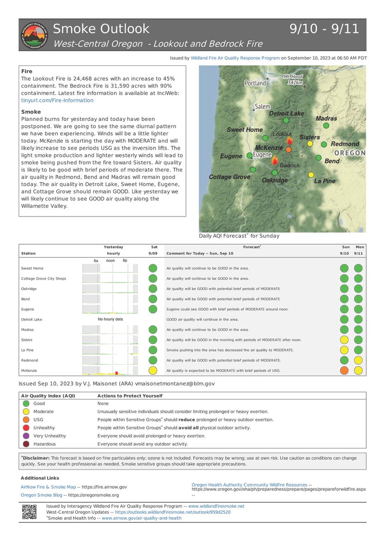
Task: Click Eugene's green Sunday 9/10 forecast dot
Action: tap(344, 309)
